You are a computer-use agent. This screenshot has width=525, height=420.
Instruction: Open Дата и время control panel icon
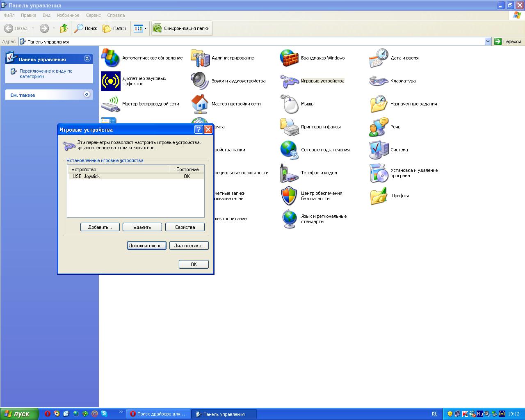379,58
